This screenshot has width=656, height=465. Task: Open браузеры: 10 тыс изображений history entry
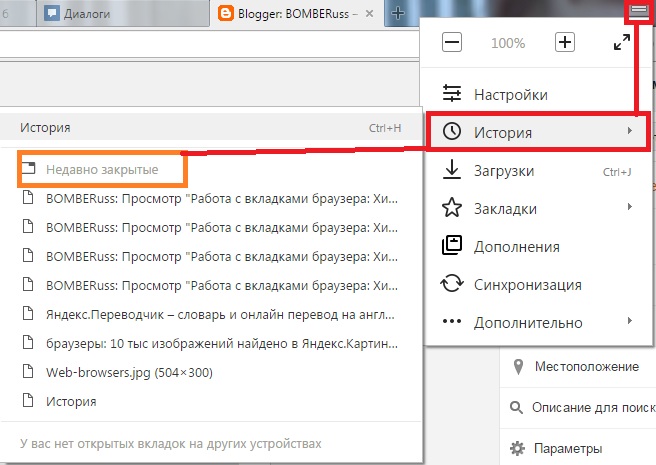click(210, 343)
